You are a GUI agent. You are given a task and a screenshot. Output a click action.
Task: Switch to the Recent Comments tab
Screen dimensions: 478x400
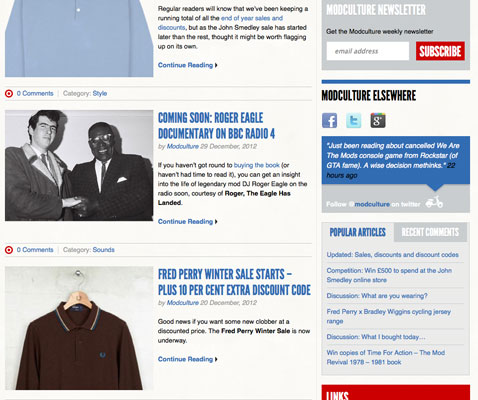click(x=430, y=232)
